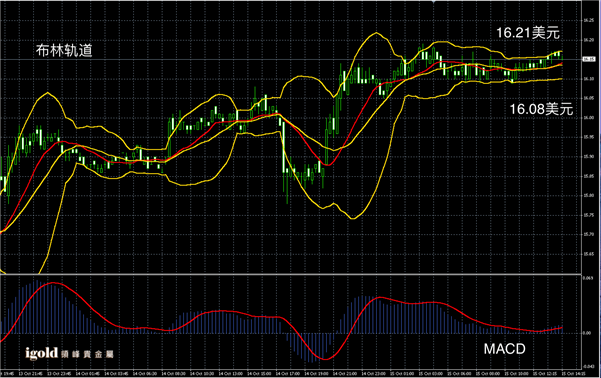Click the separator between chart and MACD panel
The width and height of the screenshot is (601, 378).
coord(291,274)
